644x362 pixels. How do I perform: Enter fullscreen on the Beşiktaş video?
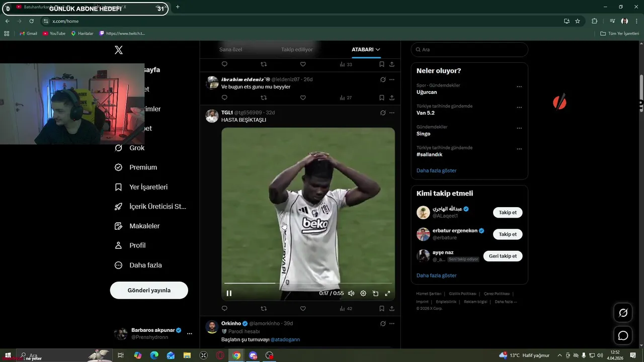point(387,293)
